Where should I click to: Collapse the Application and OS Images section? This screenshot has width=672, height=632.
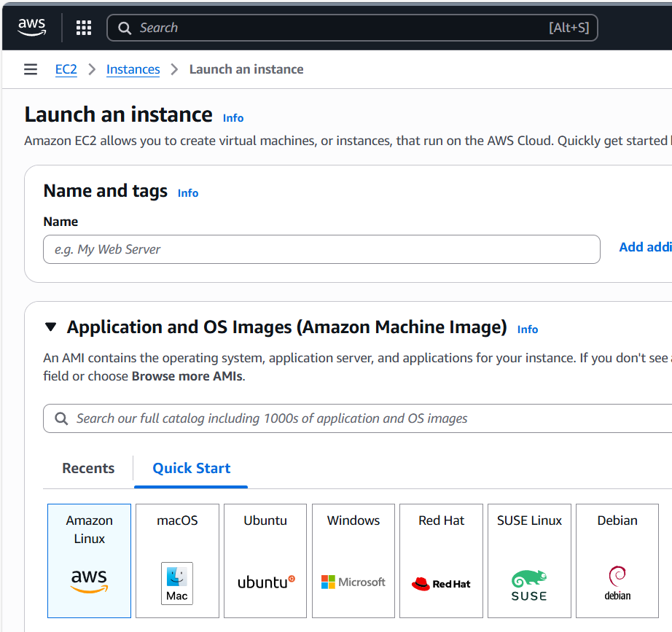pos(50,327)
